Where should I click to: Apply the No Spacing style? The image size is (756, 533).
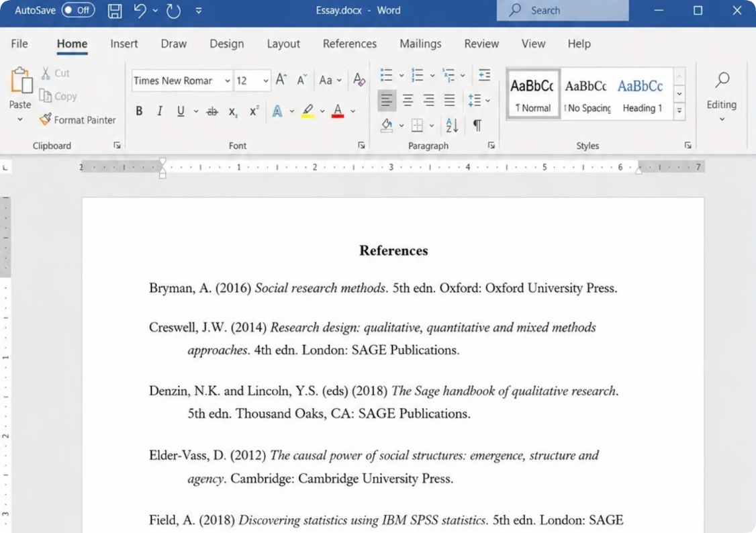point(586,93)
